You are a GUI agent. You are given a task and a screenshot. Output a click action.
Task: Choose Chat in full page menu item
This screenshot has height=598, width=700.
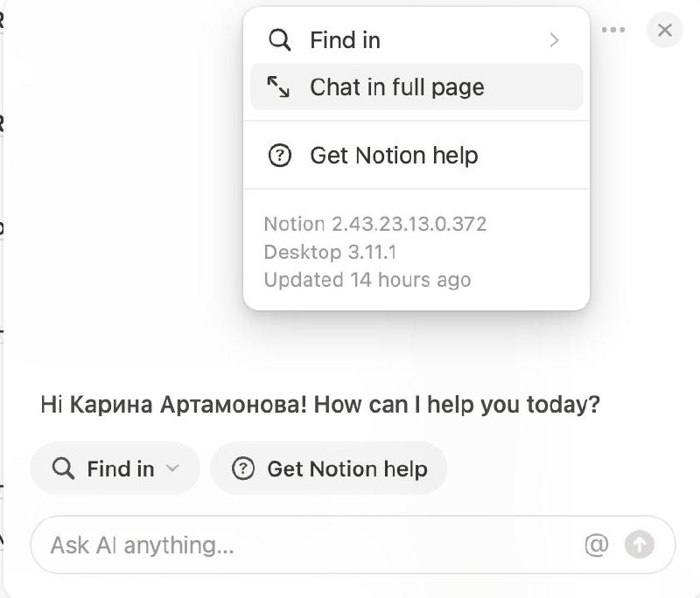[416, 87]
